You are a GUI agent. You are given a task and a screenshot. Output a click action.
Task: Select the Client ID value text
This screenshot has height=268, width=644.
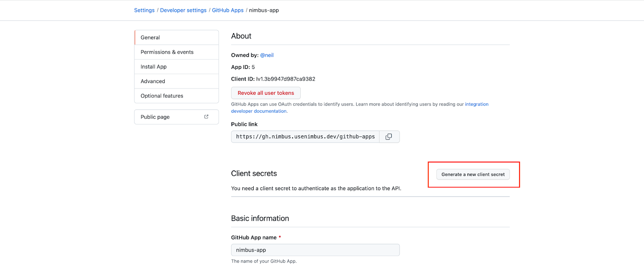point(286,79)
